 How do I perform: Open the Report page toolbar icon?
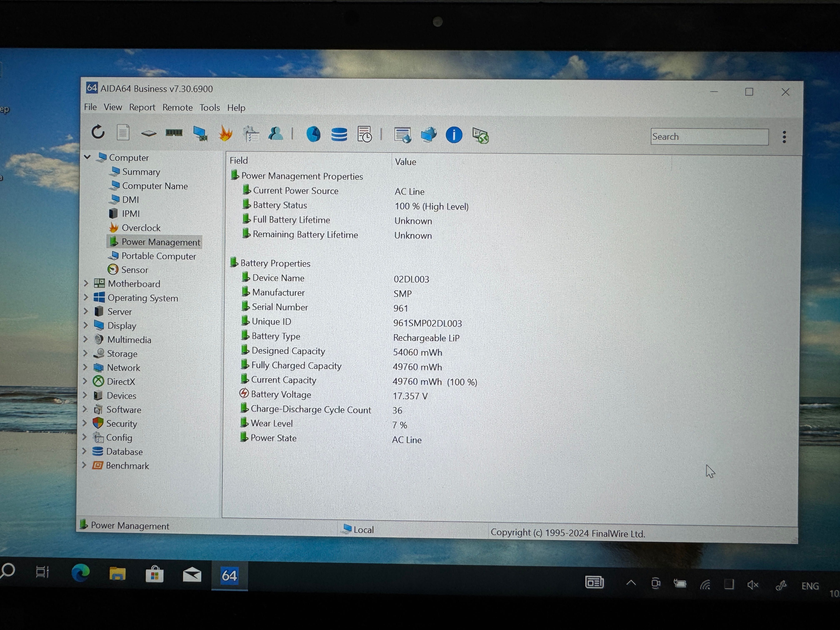pyautogui.click(x=123, y=132)
